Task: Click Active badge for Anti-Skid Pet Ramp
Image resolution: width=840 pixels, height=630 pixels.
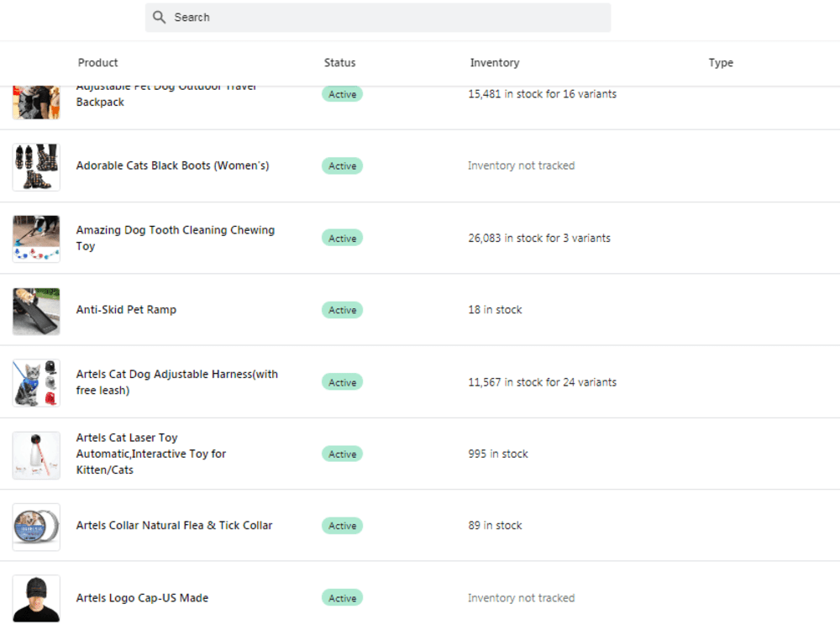Action: [x=343, y=310]
